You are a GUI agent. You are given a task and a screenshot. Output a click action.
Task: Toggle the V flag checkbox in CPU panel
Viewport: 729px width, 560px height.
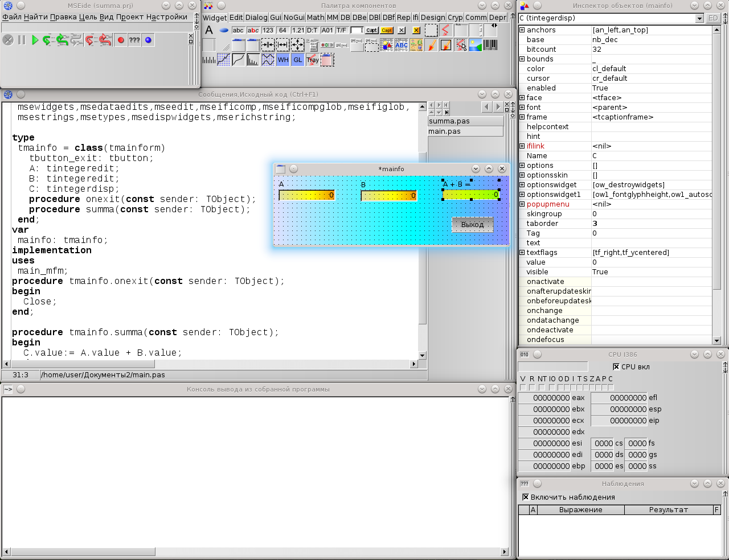point(523,388)
